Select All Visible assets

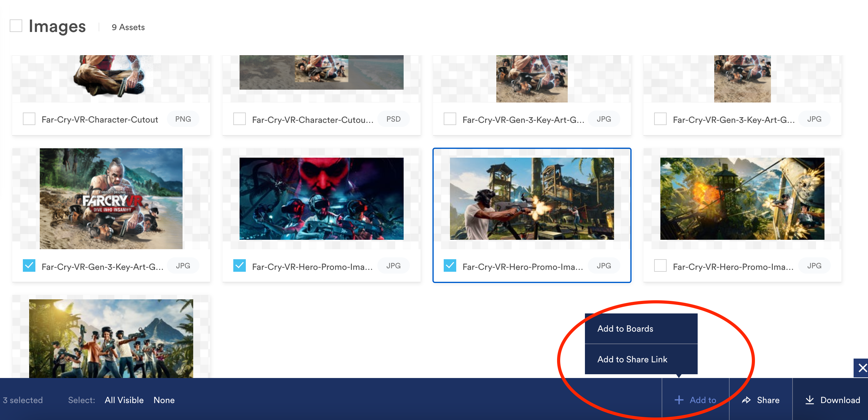(x=124, y=400)
